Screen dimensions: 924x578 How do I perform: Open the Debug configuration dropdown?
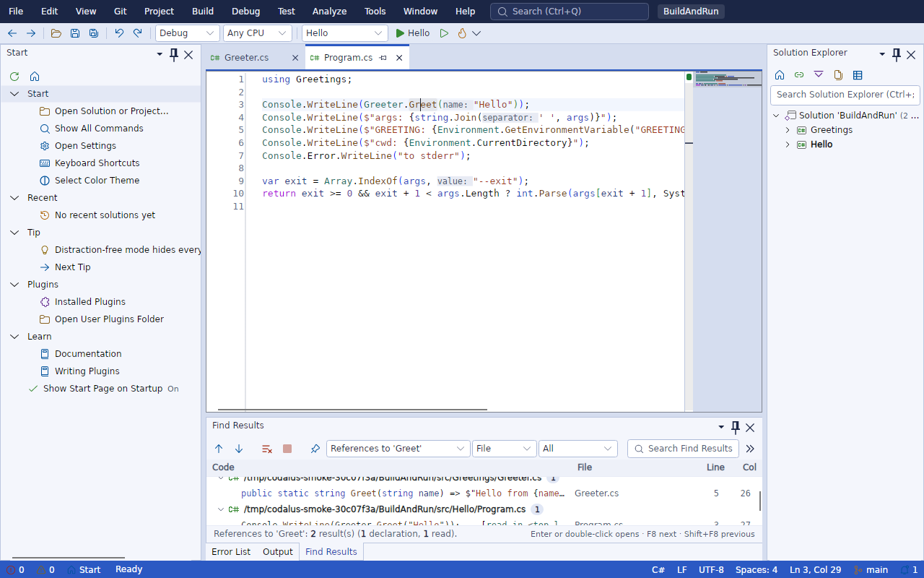(188, 33)
